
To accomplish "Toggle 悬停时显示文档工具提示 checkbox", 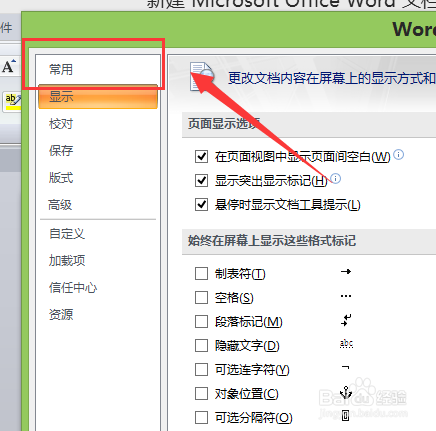I will click(x=201, y=204).
